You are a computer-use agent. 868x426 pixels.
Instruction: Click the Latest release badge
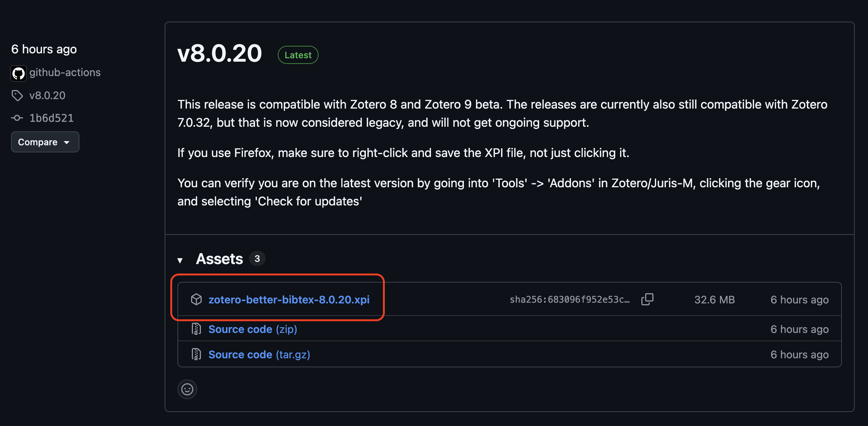point(298,55)
